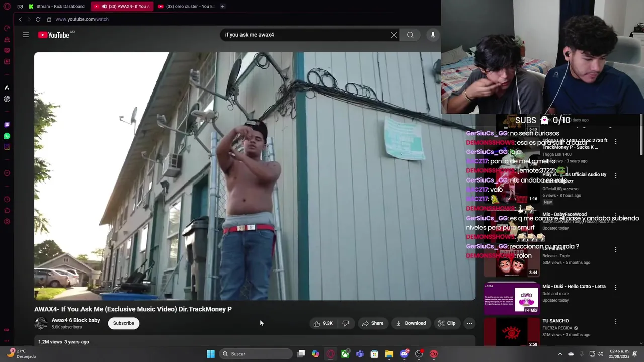Select '1.2M views 3 years ago' description text
The width and height of the screenshot is (644, 362).
pyautogui.click(x=63, y=342)
